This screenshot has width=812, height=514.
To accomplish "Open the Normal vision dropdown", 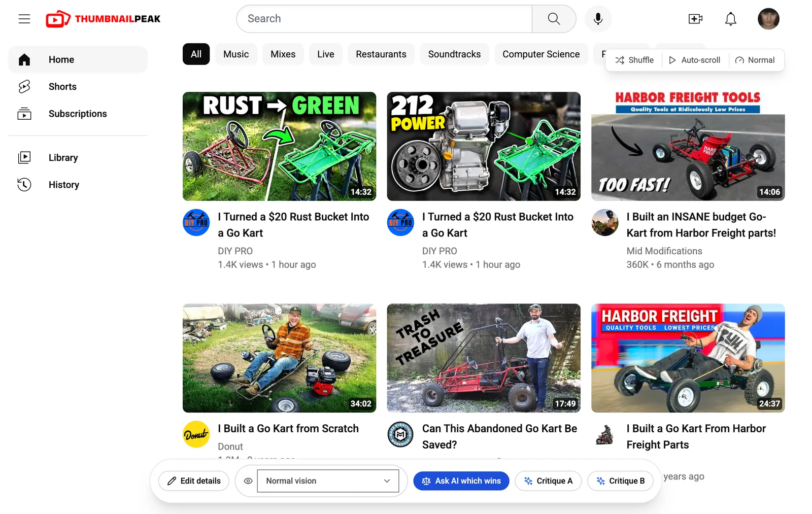I will pos(328,481).
